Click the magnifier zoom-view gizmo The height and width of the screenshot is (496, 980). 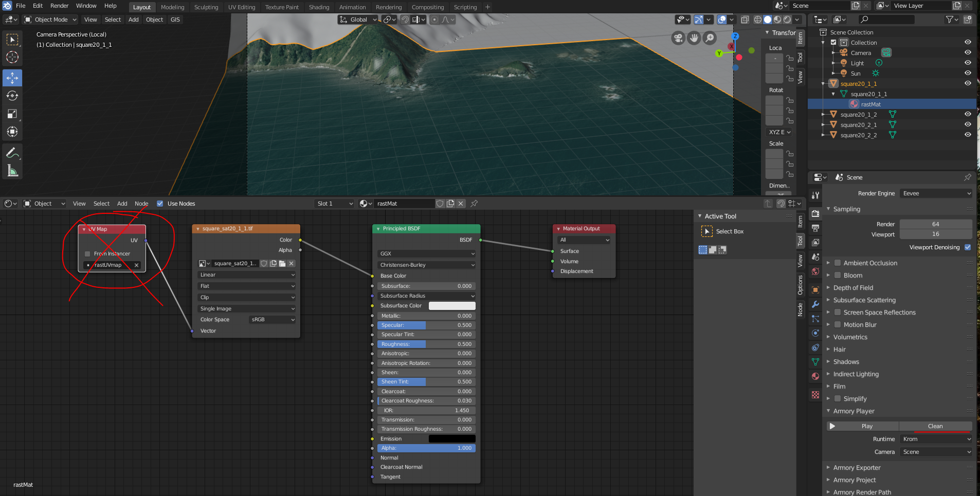pyautogui.click(x=710, y=38)
